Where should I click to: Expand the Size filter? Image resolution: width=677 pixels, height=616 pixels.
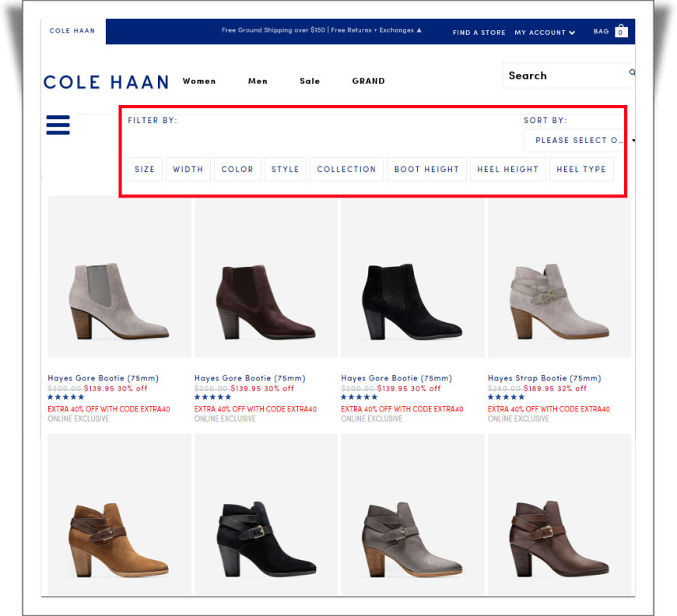[x=145, y=170]
